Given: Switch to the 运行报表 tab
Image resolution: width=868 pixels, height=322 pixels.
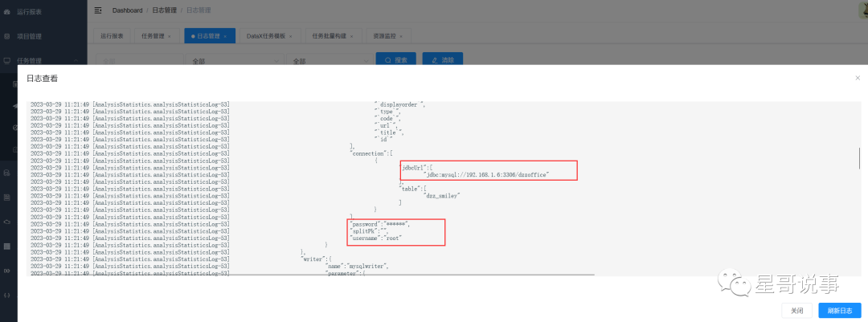Looking at the screenshot, I should click(112, 36).
